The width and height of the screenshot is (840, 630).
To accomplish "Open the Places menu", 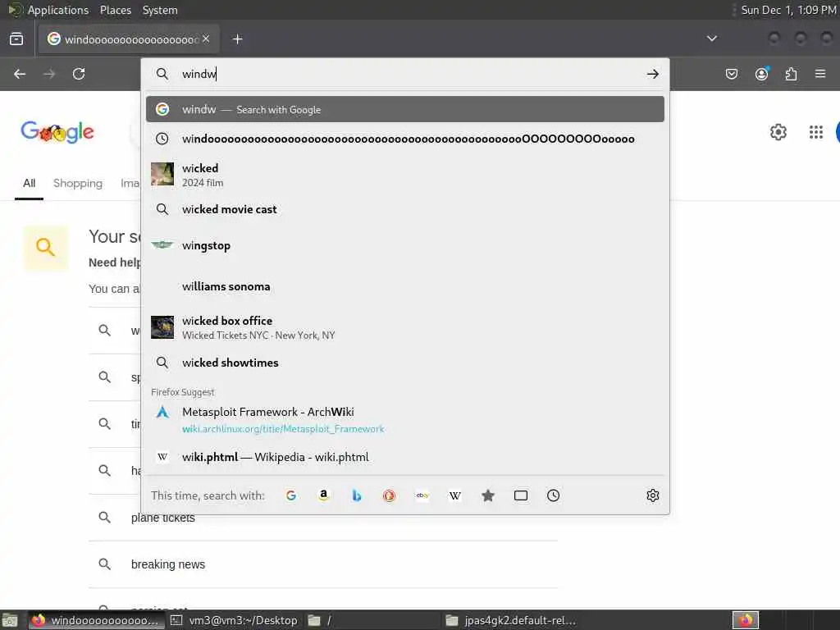I will [115, 10].
